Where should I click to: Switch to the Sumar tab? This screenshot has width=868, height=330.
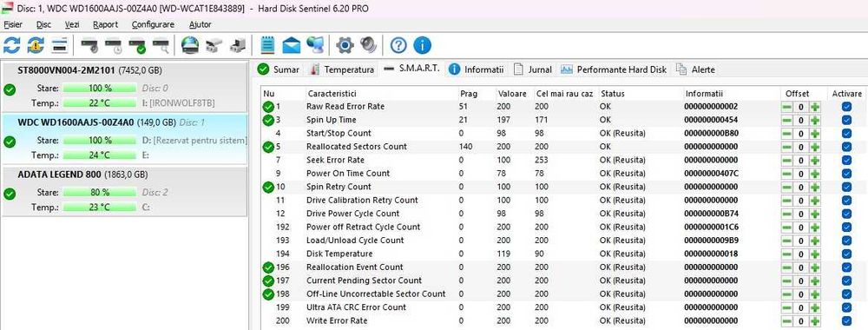click(x=279, y=69)
